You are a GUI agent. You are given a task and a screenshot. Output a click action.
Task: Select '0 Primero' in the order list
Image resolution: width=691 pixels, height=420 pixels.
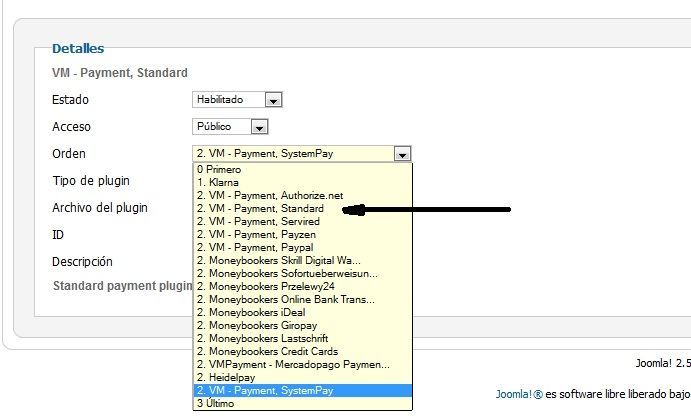coord(302,170)
